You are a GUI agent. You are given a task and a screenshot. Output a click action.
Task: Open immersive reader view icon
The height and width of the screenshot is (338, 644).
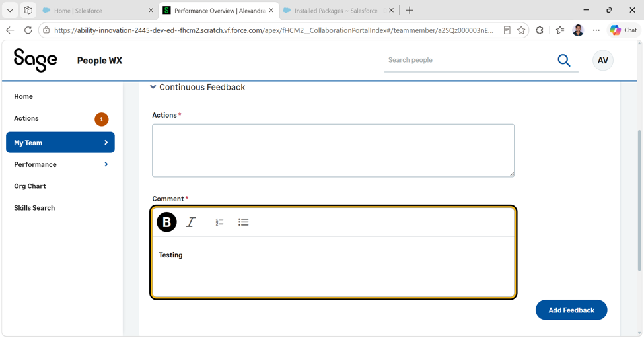pyautogui.click(x=507, y=30)
